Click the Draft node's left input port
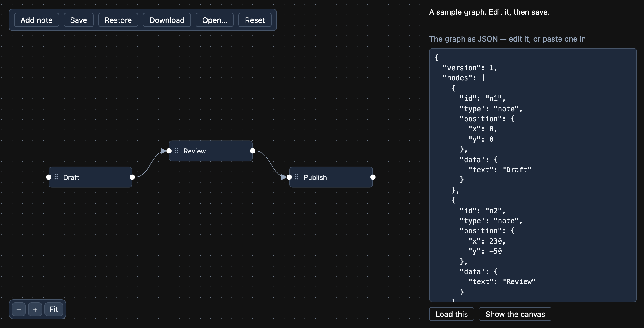The image size is (644, 328). coord(49,177)
